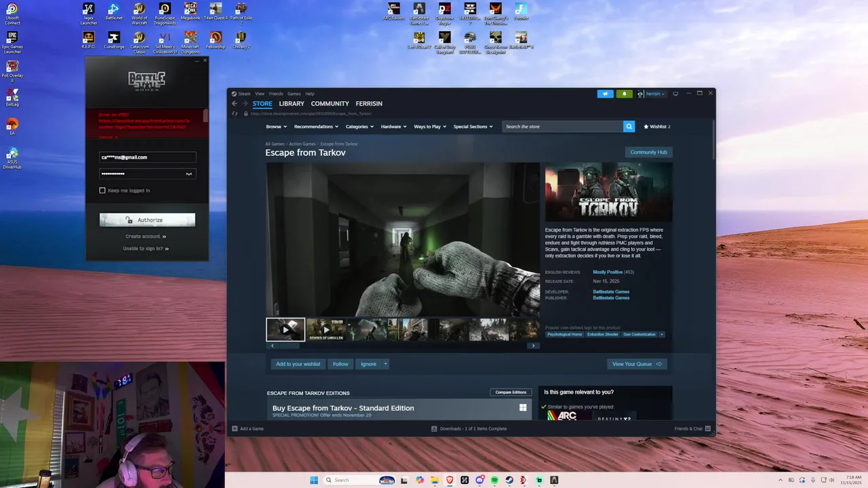Open the Steam notifications bell
Viewport: 868px width, 488px height.
coord(624,94)
